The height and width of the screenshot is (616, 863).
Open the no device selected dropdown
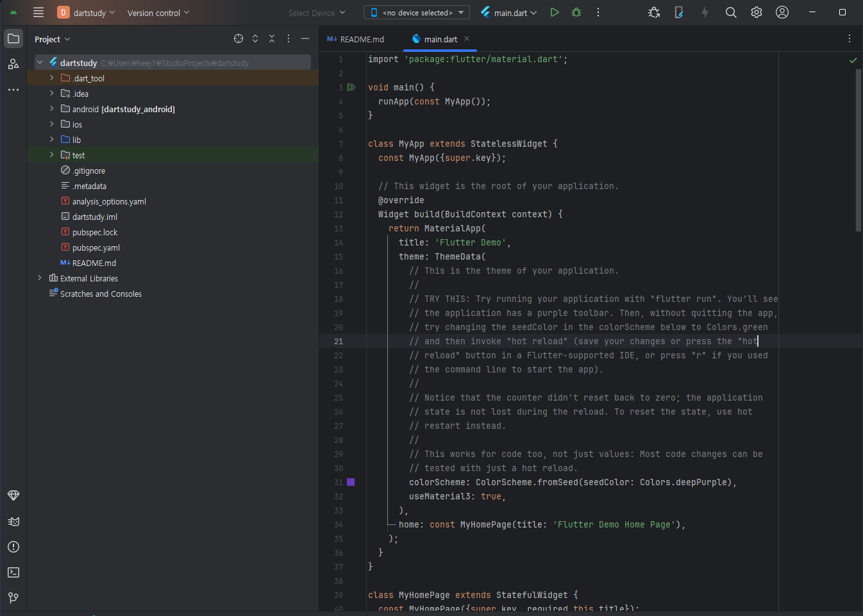[x=417, y=12]
